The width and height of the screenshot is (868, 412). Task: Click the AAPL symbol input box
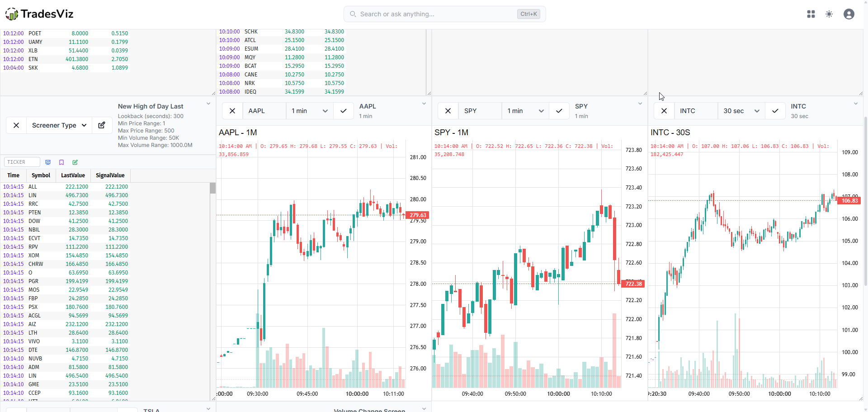[264, 111]
